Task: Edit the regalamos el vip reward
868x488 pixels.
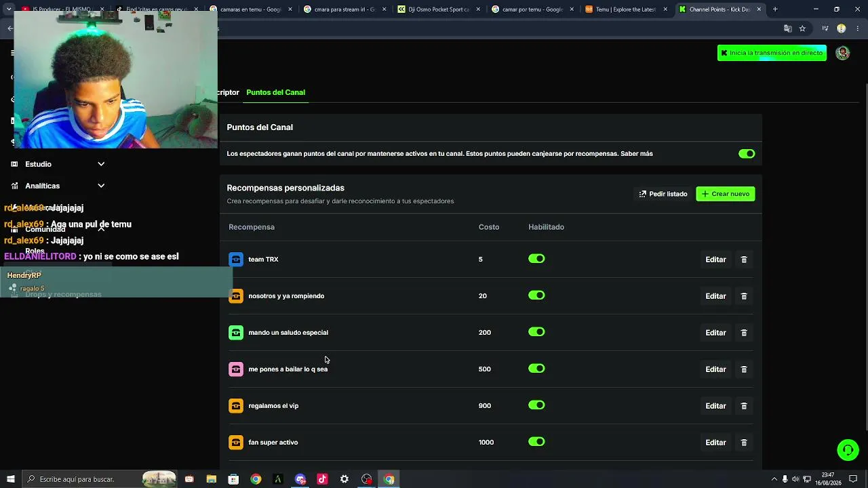Action: [715, 406]
